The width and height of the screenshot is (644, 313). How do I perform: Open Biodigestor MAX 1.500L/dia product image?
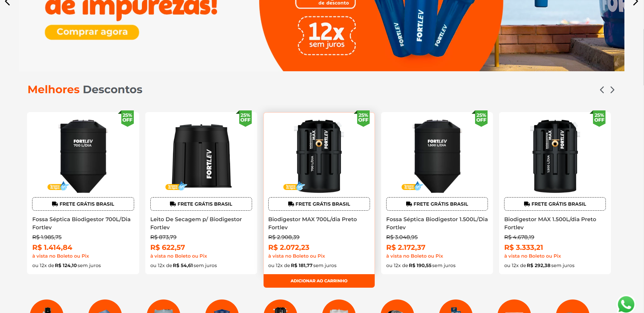(x=555, y=156)
